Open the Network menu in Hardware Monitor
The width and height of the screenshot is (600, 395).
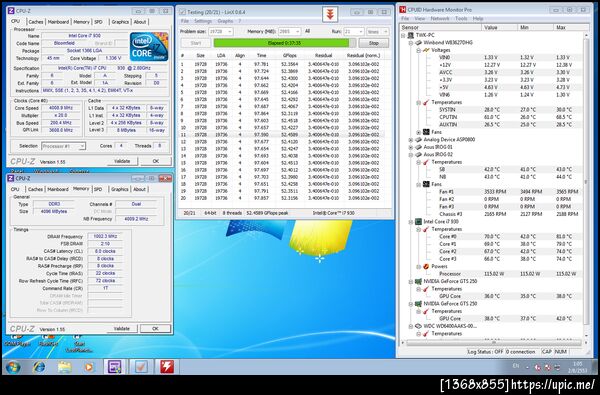[x=440, y=18]
